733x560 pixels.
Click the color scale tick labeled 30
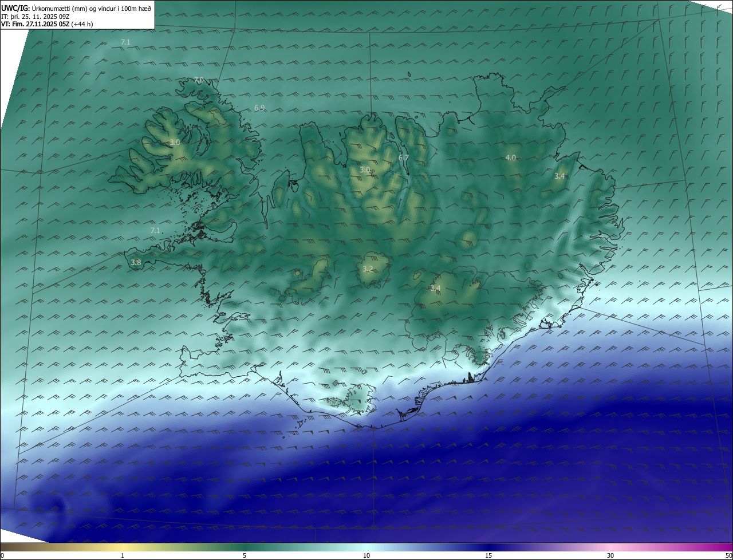click(x=610, y=555)
